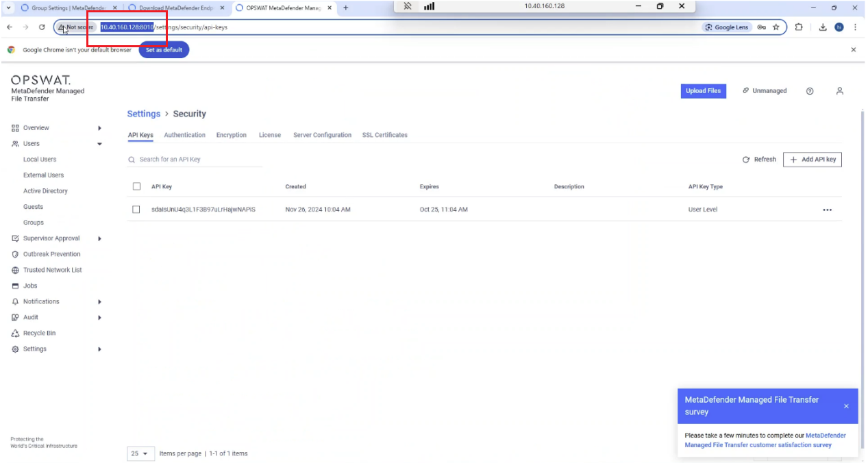868x465 pixels.
Task: Click the Upload Files button
Action: click(704, 91)
